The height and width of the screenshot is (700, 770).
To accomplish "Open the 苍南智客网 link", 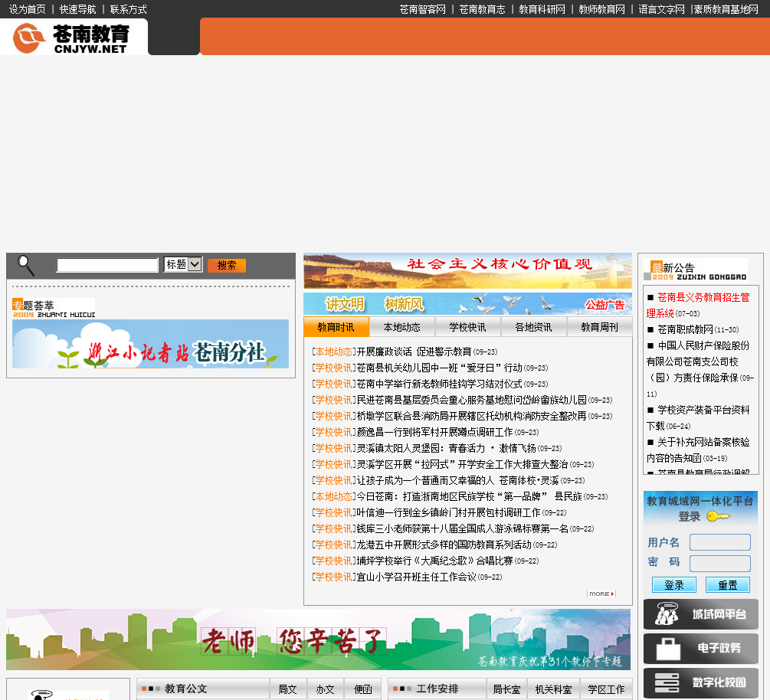I will tap(422, 9).
